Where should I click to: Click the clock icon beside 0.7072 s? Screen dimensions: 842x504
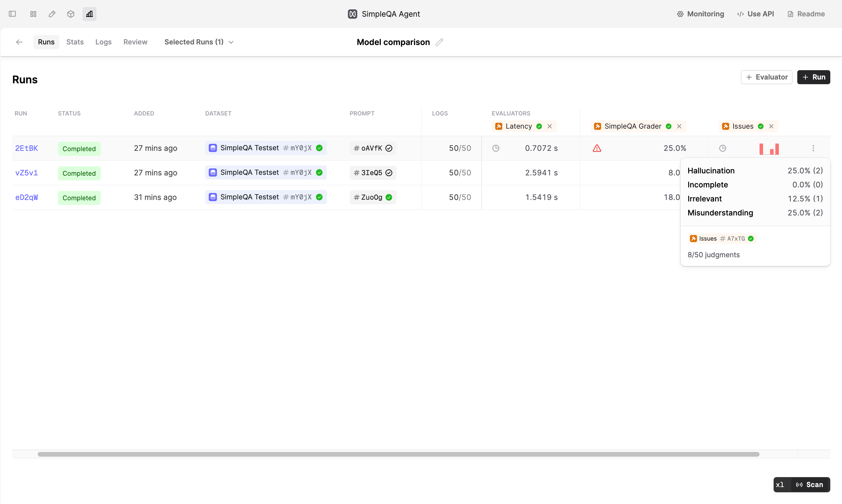point(496,148)
